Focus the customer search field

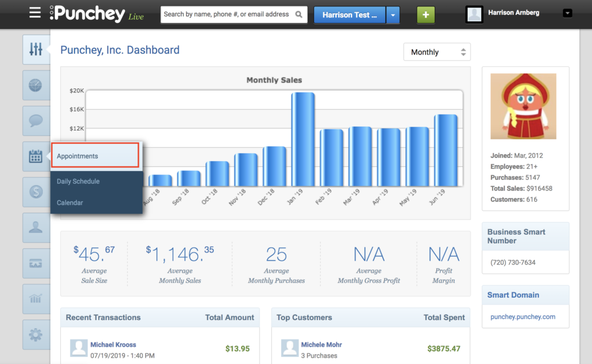click(x=234, y=14)
